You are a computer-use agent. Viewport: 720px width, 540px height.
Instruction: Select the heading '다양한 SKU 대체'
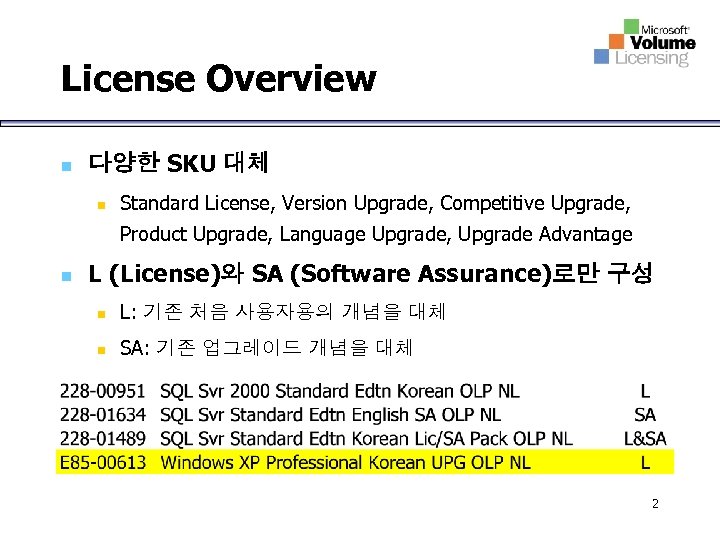[178, 163]
